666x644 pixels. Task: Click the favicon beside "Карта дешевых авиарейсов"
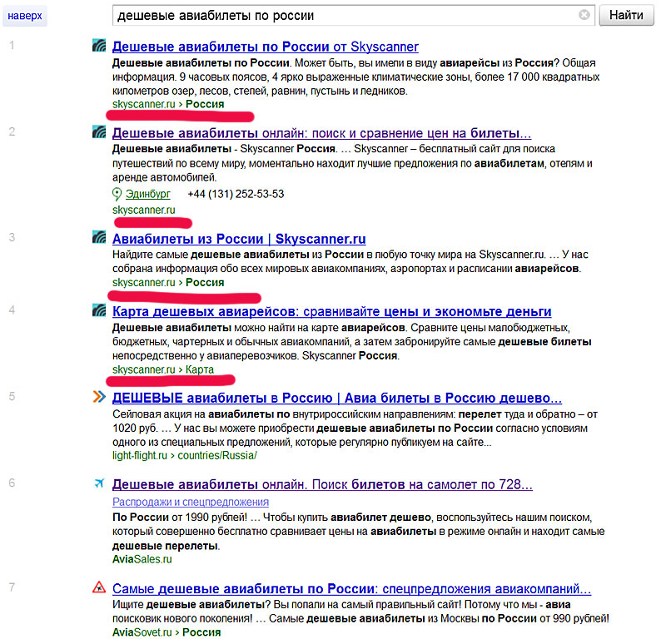point(98,311)
